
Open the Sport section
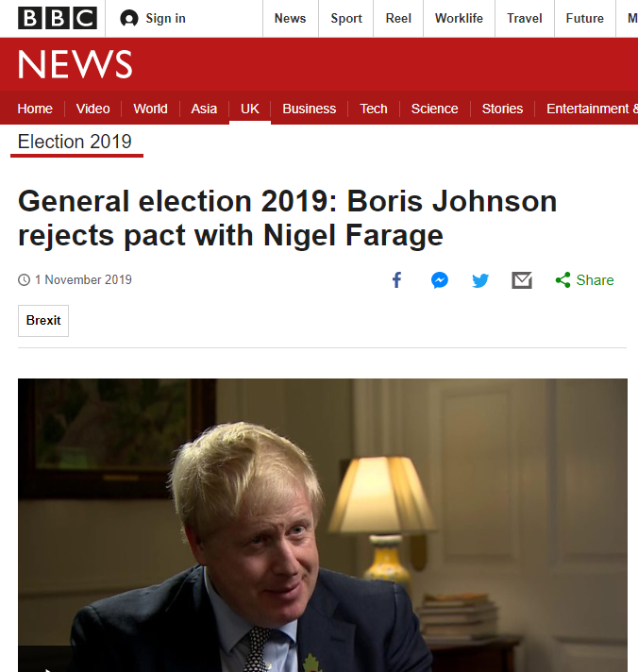pos(346,19)
